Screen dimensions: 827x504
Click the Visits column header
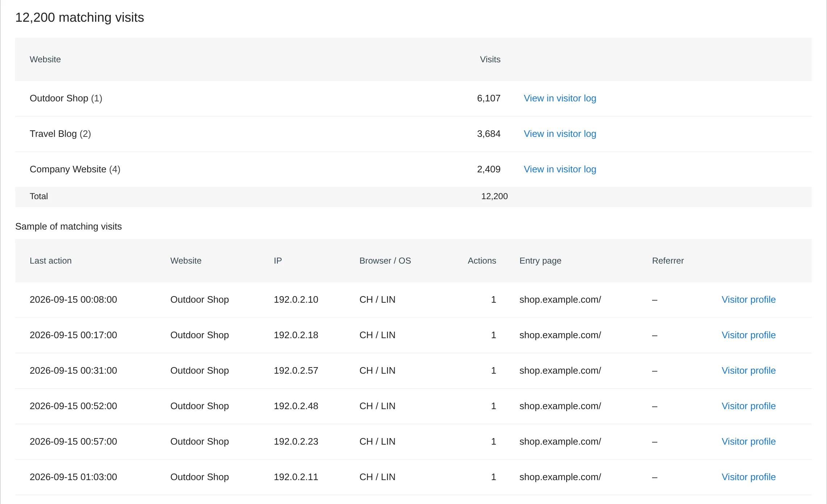(x=490, y=59)
